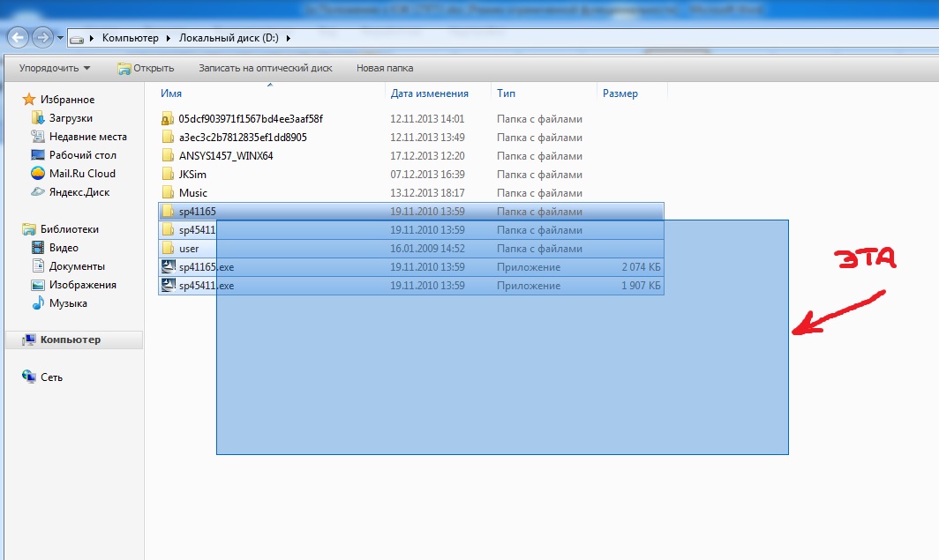Screen dimensions: 939x560
Task: Sort by the Тип column header
Action: click(x=506, y=93)
